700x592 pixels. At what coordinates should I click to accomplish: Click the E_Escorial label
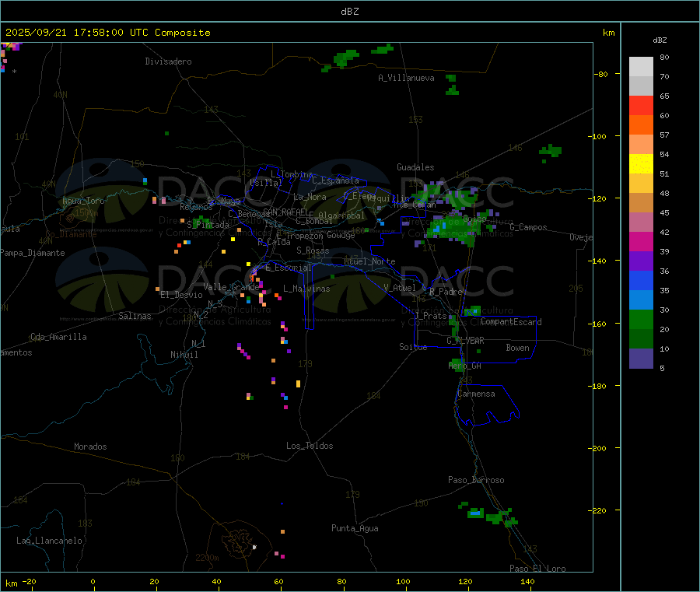click(x=289, y=268)
